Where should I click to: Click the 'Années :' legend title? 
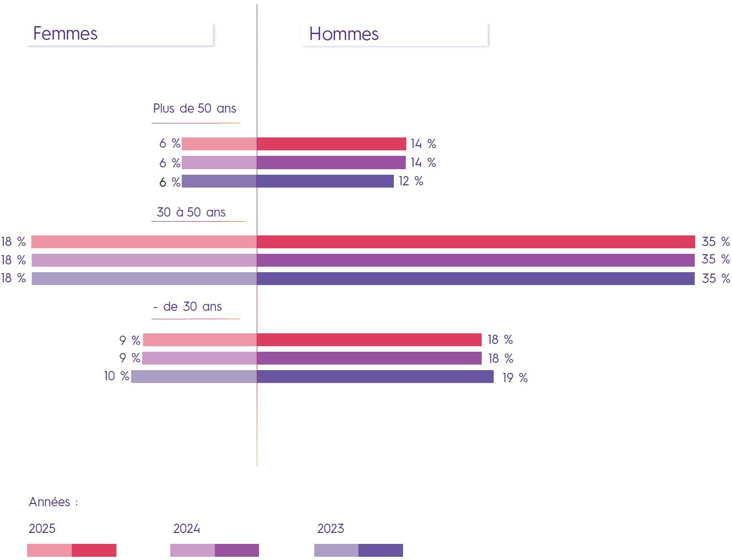[53, 502]
